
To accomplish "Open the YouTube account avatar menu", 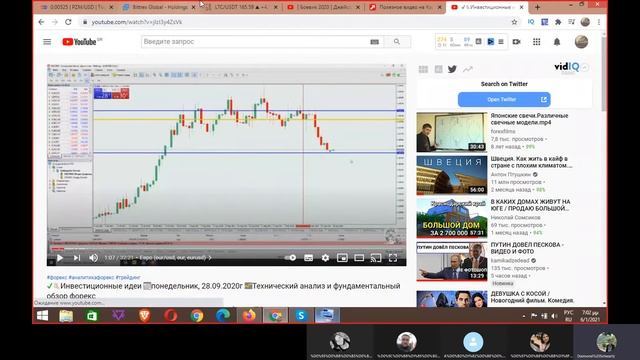I will tap(581, 42).
